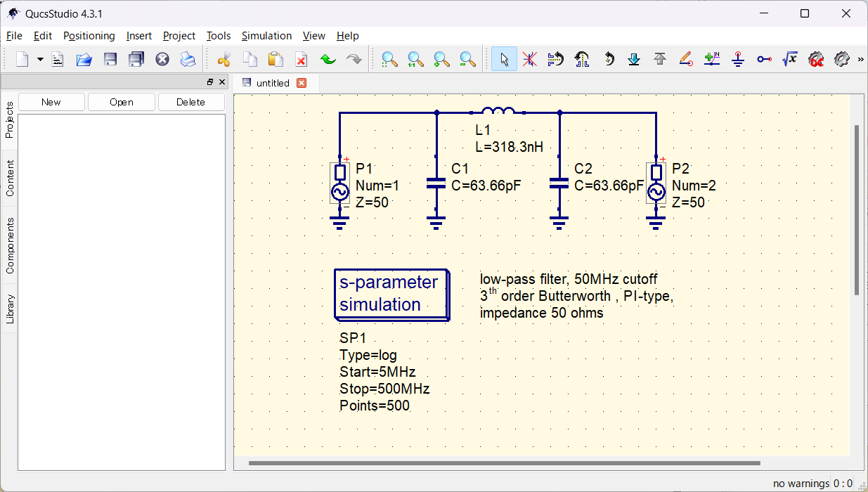Viewport: 868px width, 492px height.
Task: Click the save document icon
Action: pyautogui.click(x=110, y=59)
